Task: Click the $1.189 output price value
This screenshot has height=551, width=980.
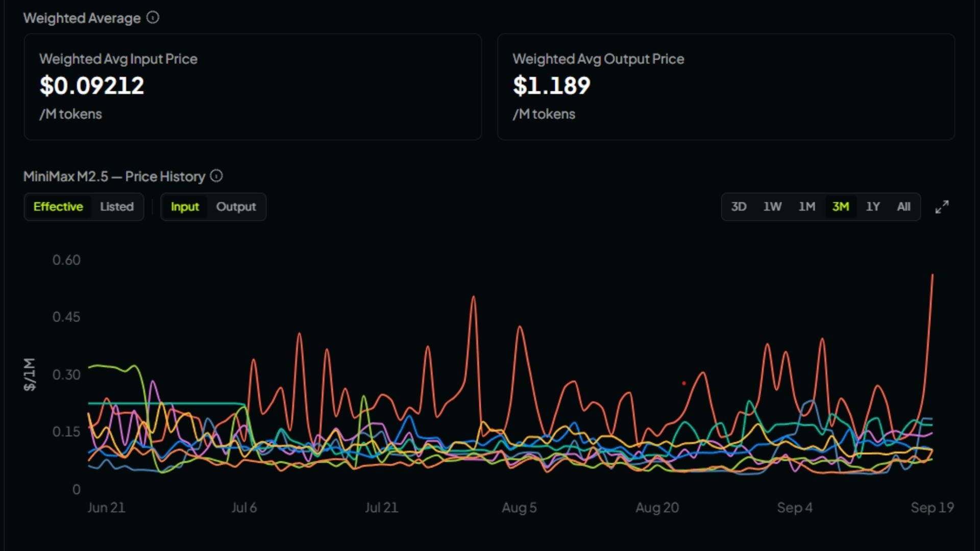Action: pyautogui.click(x=551, y=86)
